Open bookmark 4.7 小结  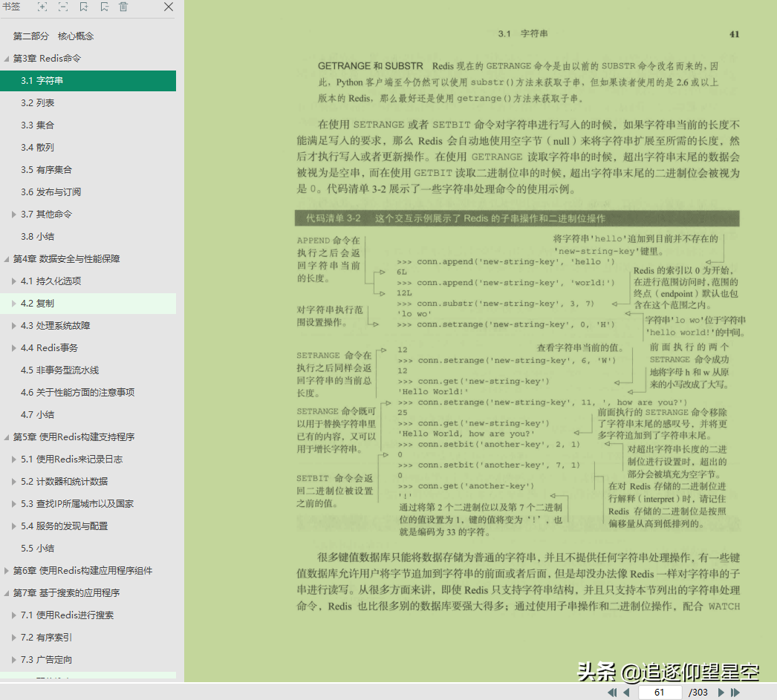[38, 415]
